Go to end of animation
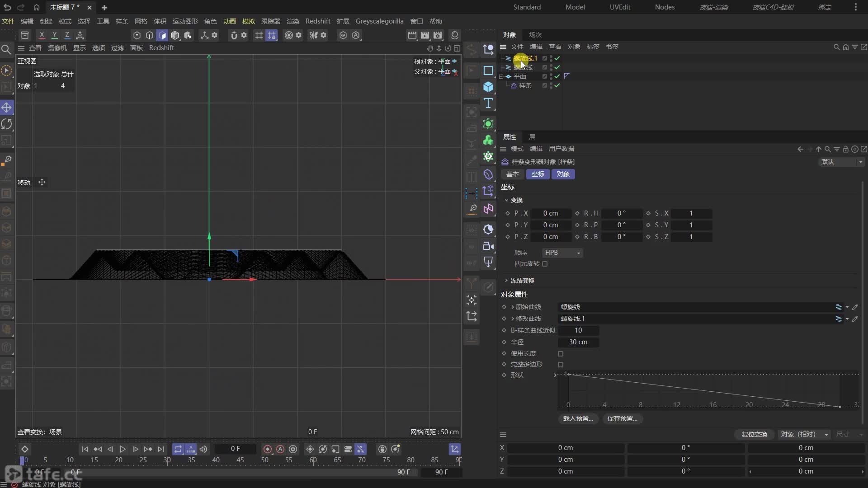 coord(161,449)
